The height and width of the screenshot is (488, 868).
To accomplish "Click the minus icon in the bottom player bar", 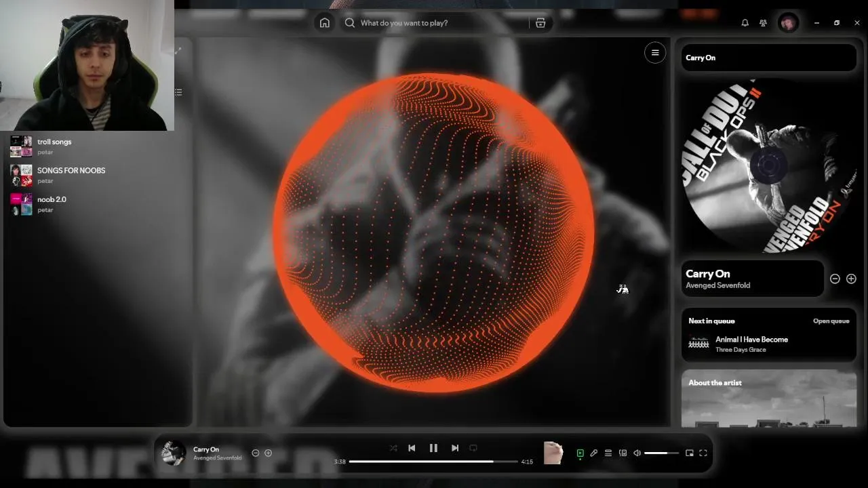I will pos(256,453).
